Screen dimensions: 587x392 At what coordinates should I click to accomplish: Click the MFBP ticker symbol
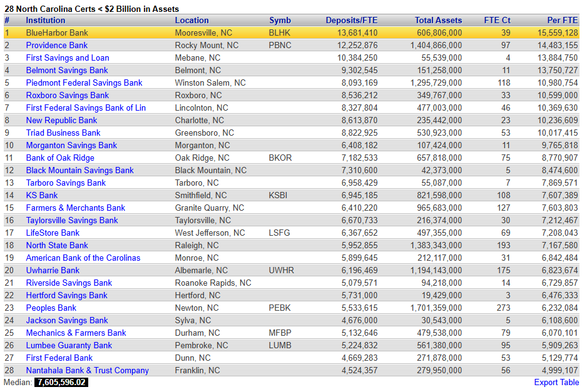tap(280, 333)
